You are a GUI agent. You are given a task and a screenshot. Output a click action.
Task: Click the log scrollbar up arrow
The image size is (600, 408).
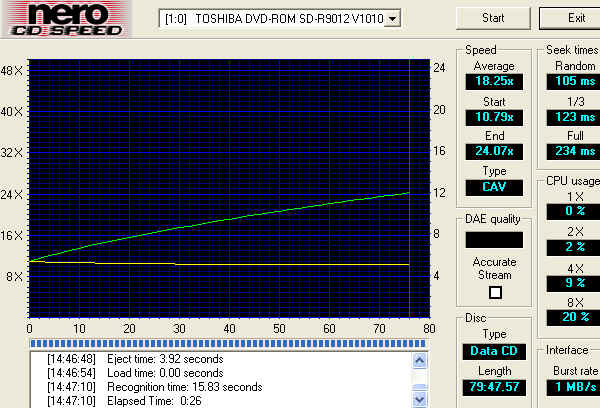click(x=420, y=358)
